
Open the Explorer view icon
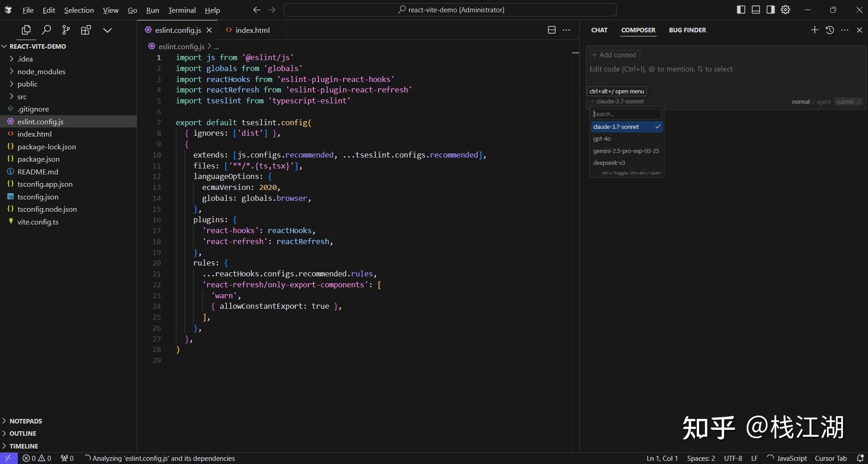(x=26, y=30)
